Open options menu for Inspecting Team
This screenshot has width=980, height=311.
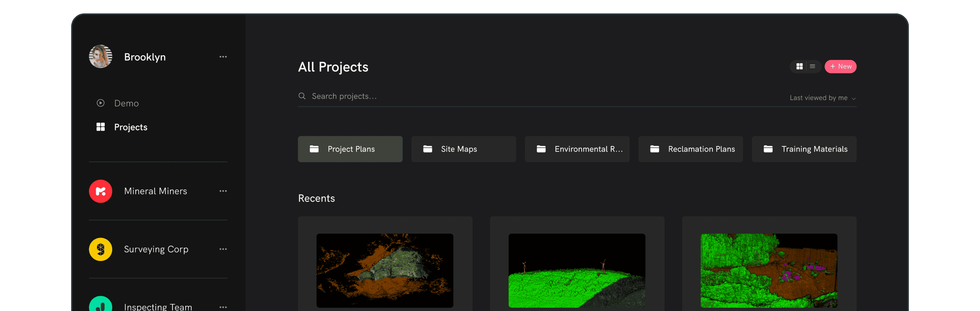tap(223, 307)
